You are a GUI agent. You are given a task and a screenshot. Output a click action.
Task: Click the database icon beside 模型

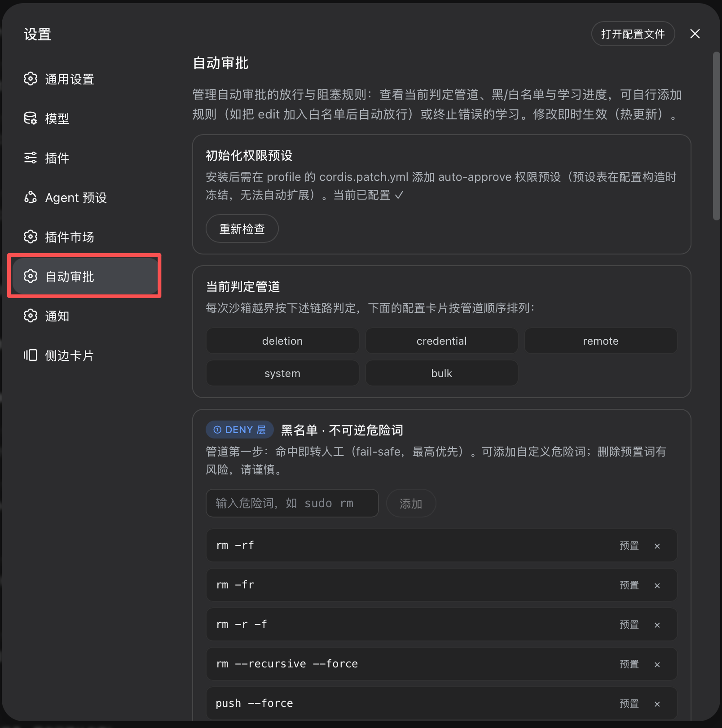click(31, 118)
